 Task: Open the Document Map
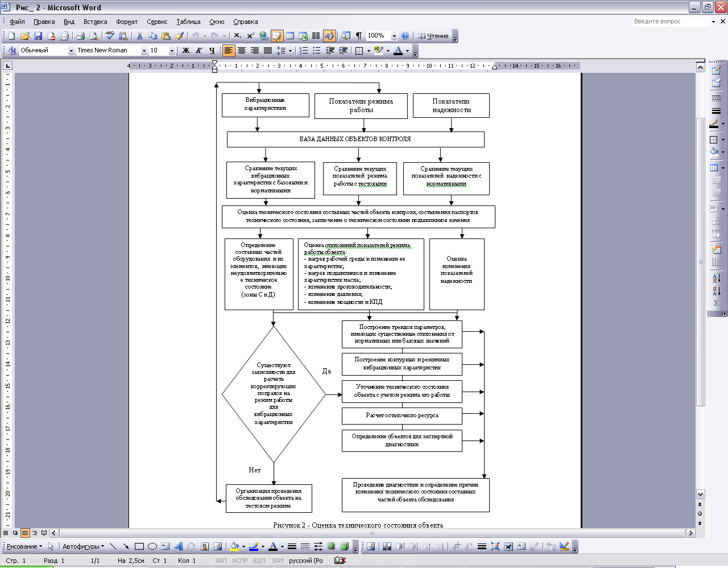(345, 36)
